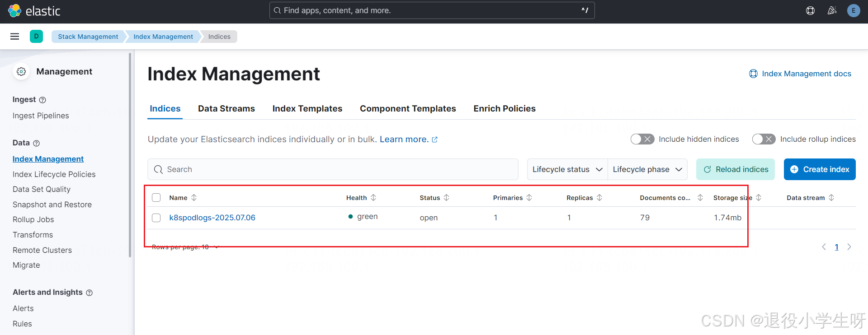Open Rows per page dropdown
Image resolution: width=868 pixels, height=335 pixels.
pos(185,247)
